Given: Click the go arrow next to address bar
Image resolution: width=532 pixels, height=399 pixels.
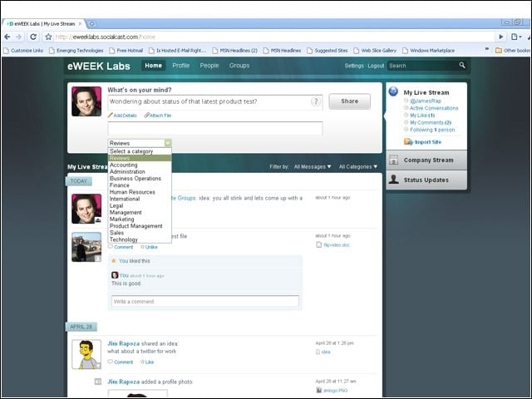Looking at the screenshot, I should pos(501,37).
